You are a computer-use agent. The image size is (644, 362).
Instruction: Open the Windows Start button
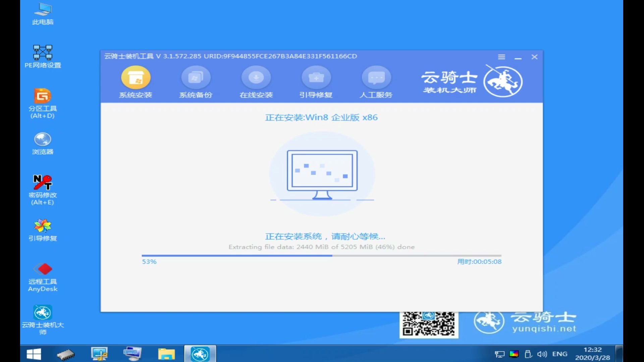pyautogui.click(x=34, y=354)
